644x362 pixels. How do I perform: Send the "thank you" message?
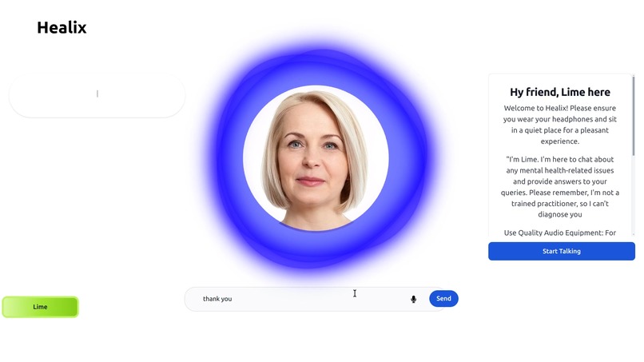[443, 299]
